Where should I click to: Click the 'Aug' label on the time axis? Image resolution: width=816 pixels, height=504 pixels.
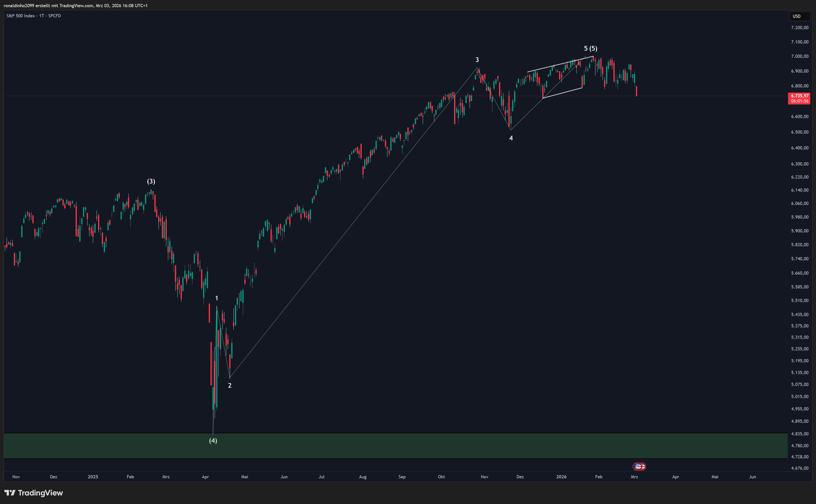point(362,477)
